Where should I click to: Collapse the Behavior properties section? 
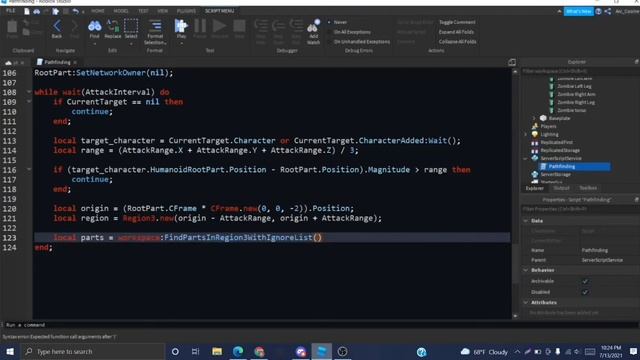tap(526, 270)
